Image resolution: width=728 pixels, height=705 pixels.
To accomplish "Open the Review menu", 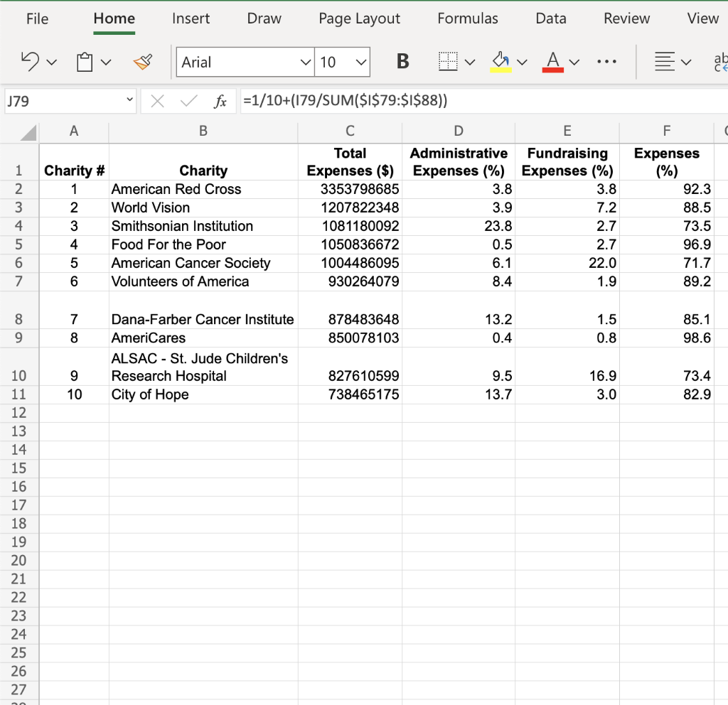I will point(626,18).
